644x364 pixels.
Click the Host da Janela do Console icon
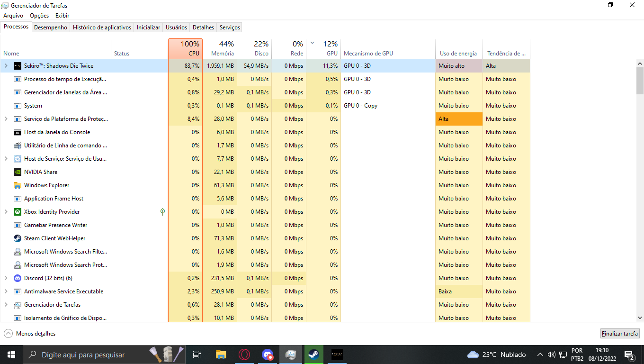[x=18, y=132]
